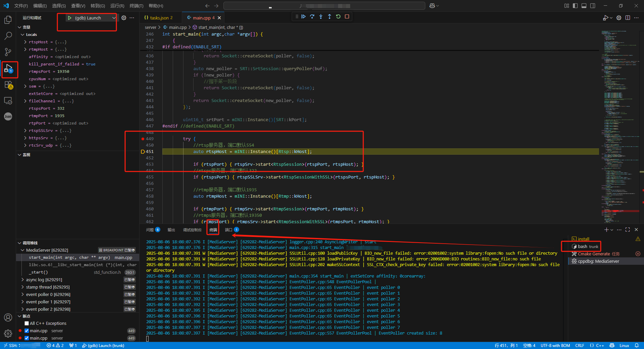Viewport: 644px width, 349px height.
Task: Remove the breakpoint at line 449
Action: click(143, 139)
